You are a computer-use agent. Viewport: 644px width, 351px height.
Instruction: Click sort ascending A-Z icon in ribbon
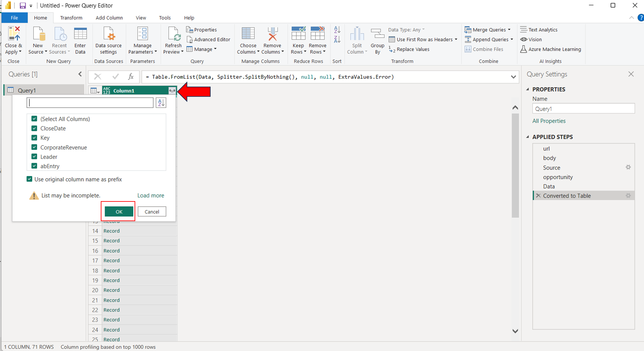click(337, 30)
